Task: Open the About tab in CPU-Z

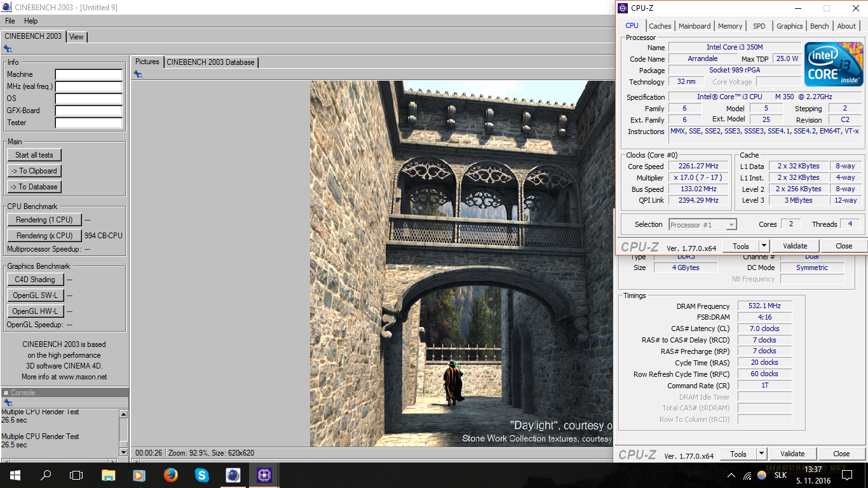Action: tap(846, 26)
